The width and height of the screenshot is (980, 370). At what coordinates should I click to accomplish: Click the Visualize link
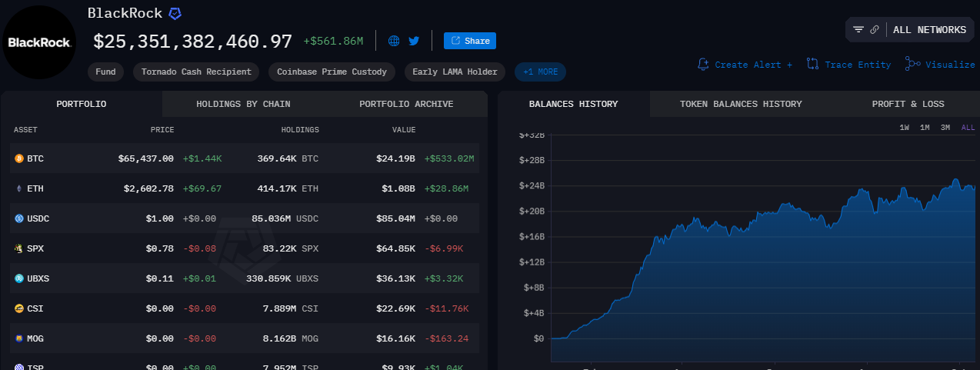pos(950,65)
